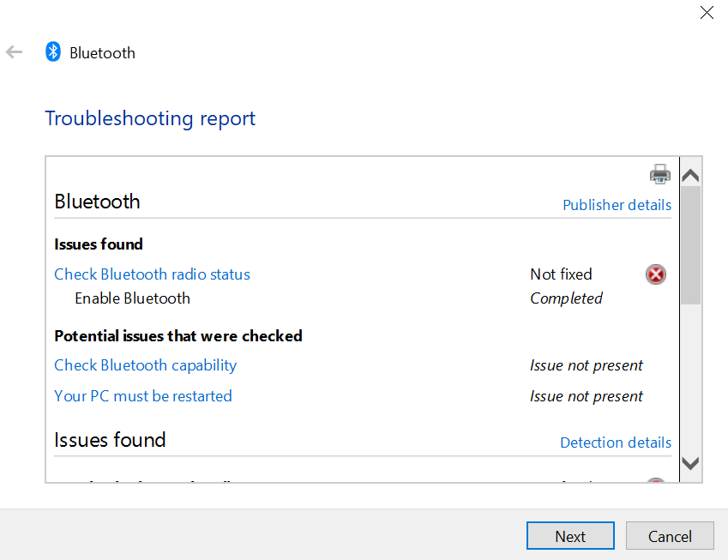
Task: Click the back arrow icon
Action: coord(15,52)
